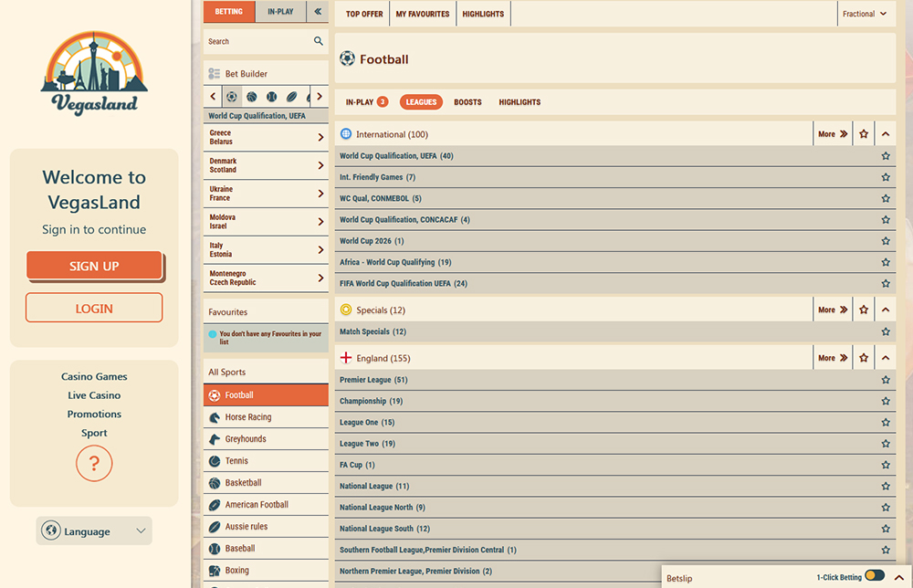Collapse the International section chevron
This screenshot has width=913, height=588.
885,134
